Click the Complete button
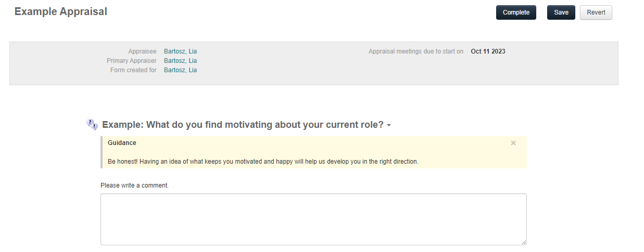The height and width of the screenshot is (252, 644). [x=516, y=12]
